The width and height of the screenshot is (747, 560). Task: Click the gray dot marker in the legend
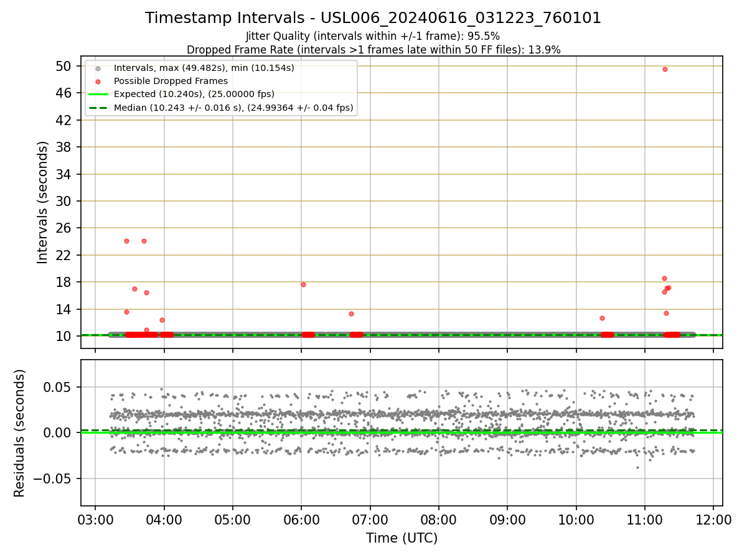(x=98, y=68)
